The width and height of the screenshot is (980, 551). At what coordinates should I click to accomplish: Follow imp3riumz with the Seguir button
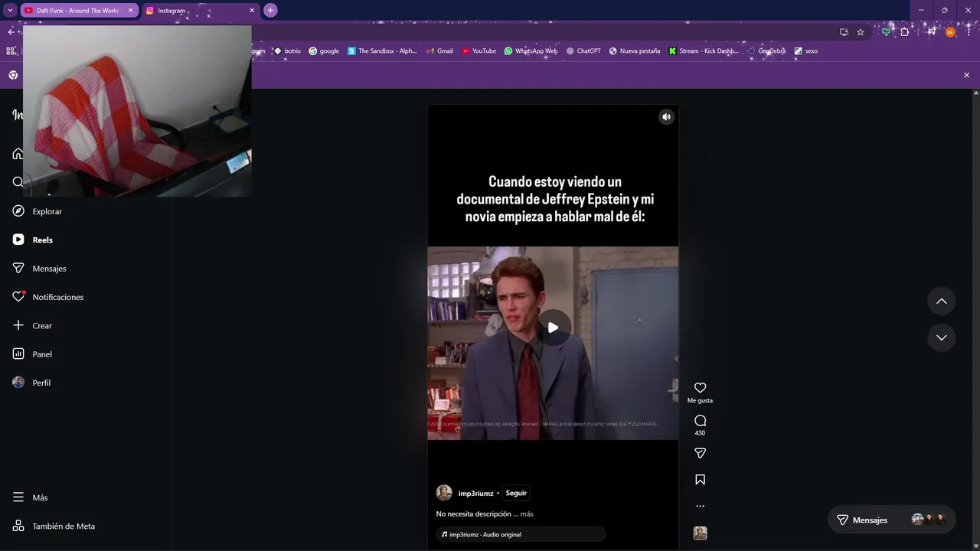pos(516,493)
